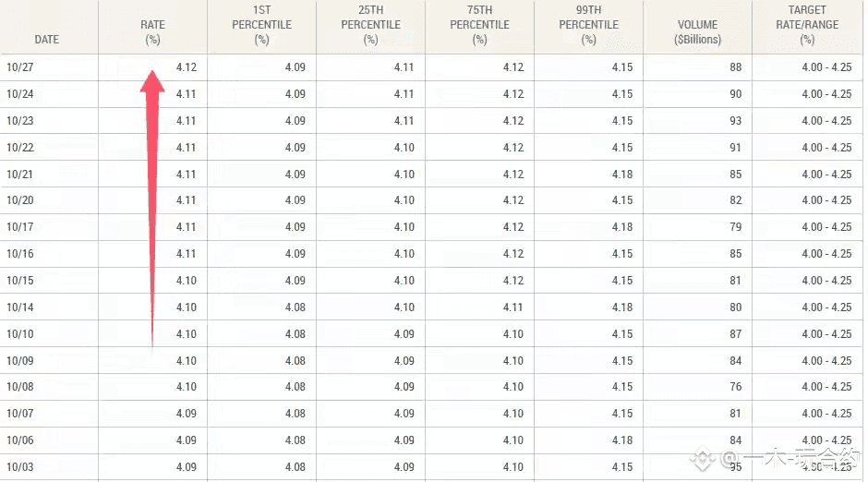Click the RATE (%) column header
This screenshot has width=868, height=482.
[152, 32]
